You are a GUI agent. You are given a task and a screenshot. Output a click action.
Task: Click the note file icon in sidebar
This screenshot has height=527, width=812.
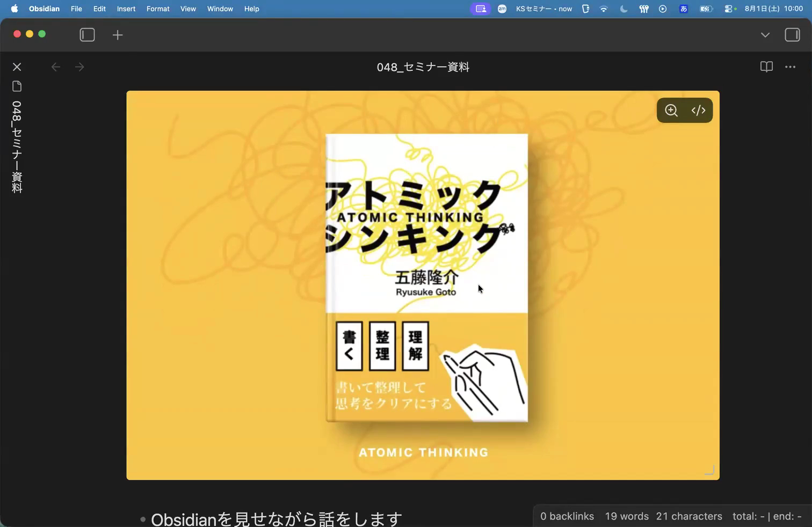coord(17,86)
